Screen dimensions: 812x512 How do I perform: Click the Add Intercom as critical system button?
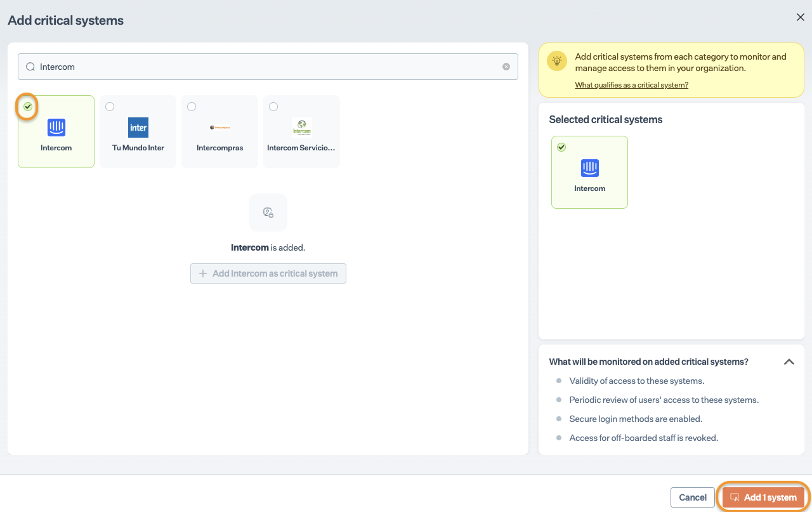click(x=268, y=273)
